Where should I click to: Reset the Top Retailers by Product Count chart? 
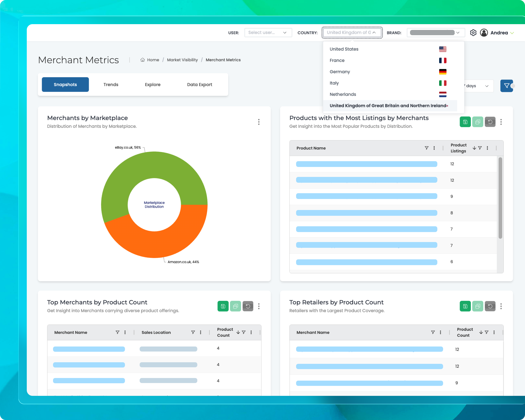490,306
